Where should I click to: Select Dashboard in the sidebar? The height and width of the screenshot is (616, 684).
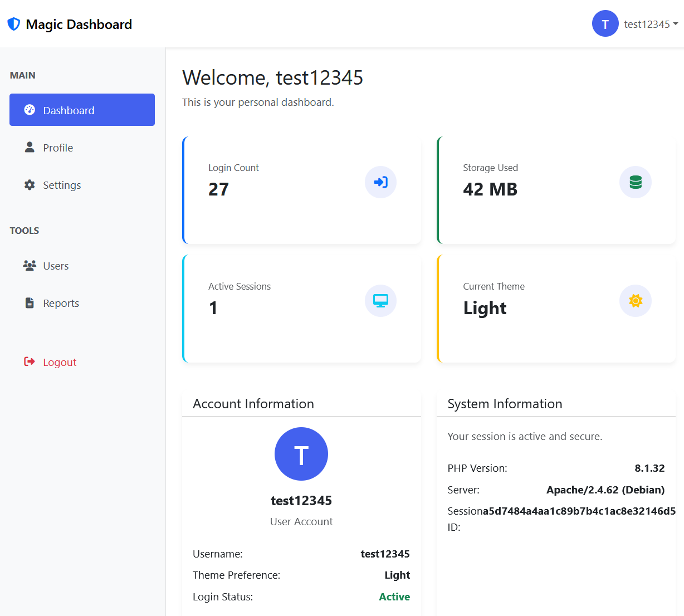pos(82,110)
